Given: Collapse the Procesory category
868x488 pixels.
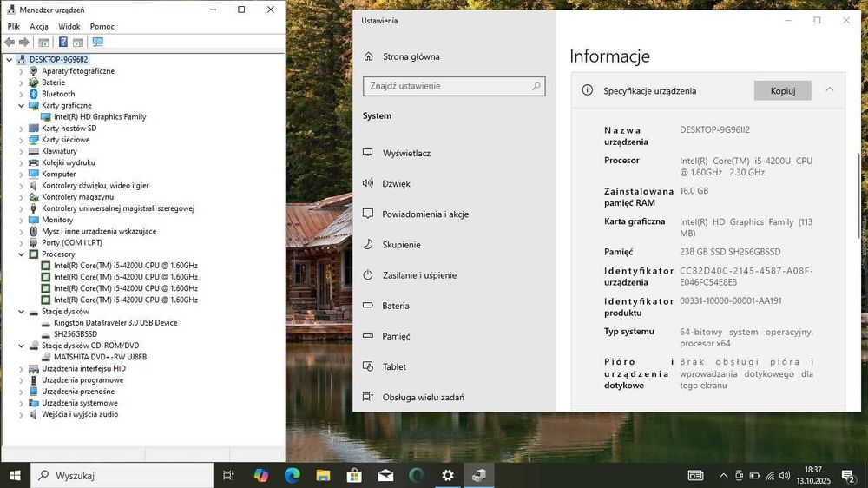Looking at the screenshot, I should (22, 254).
